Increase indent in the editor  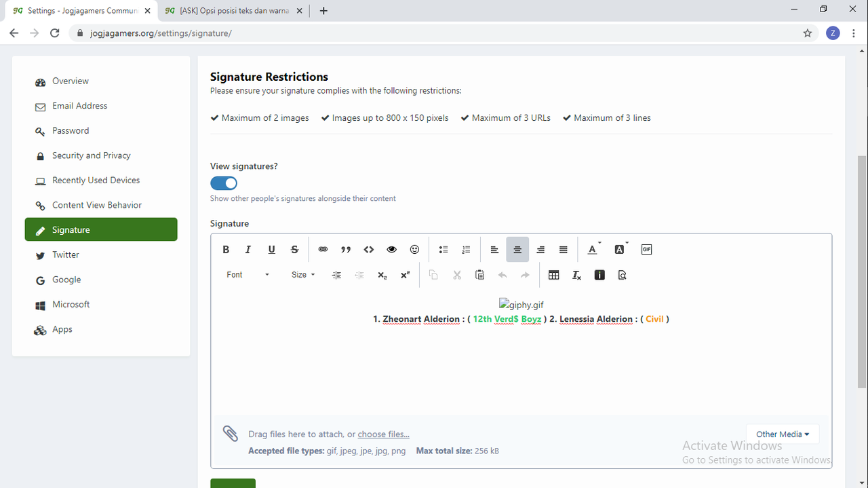pos(336,275)
